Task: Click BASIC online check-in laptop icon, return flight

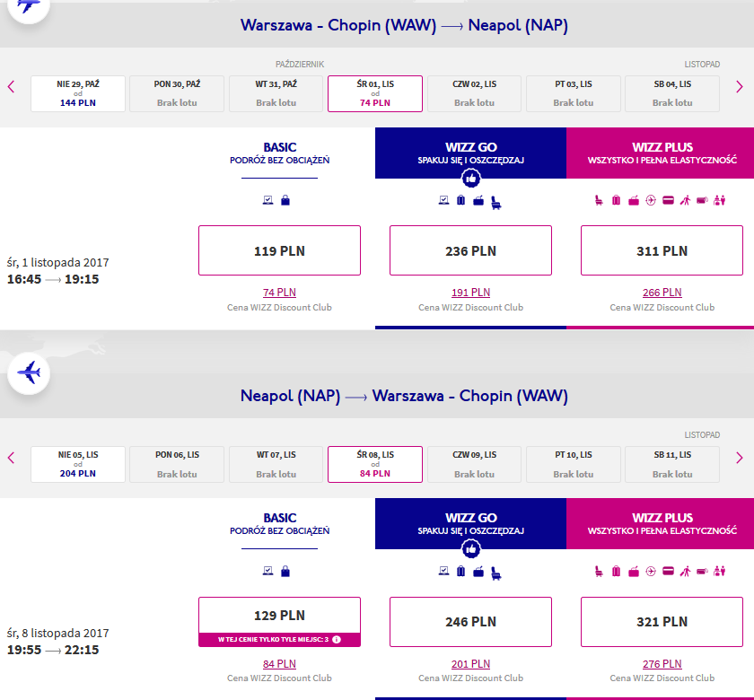Action: (x=267, y=571)
